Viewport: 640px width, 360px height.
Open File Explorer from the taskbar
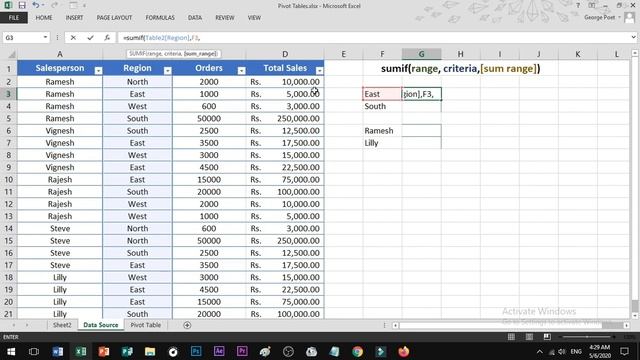pos(150,351)
